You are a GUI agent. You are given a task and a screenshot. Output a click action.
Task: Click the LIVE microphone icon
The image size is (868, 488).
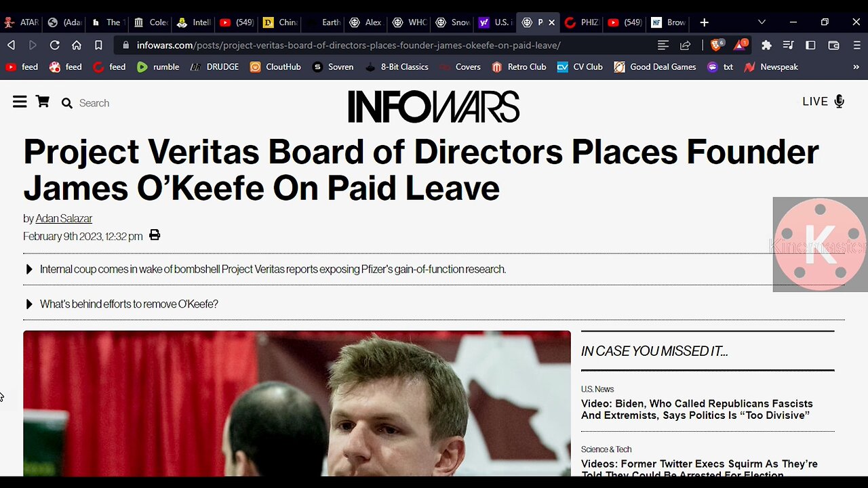[840, 102]
